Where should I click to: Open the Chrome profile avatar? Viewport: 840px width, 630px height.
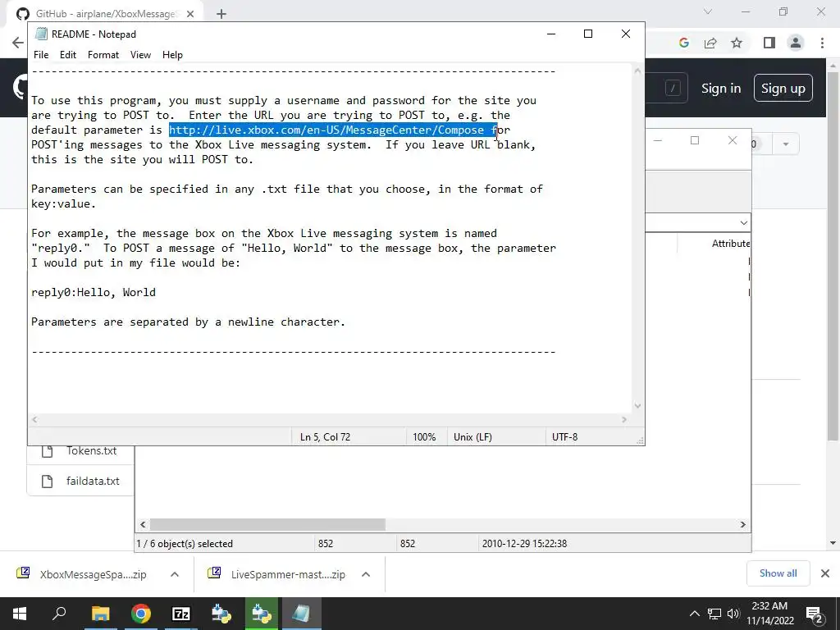pos(796,43)
